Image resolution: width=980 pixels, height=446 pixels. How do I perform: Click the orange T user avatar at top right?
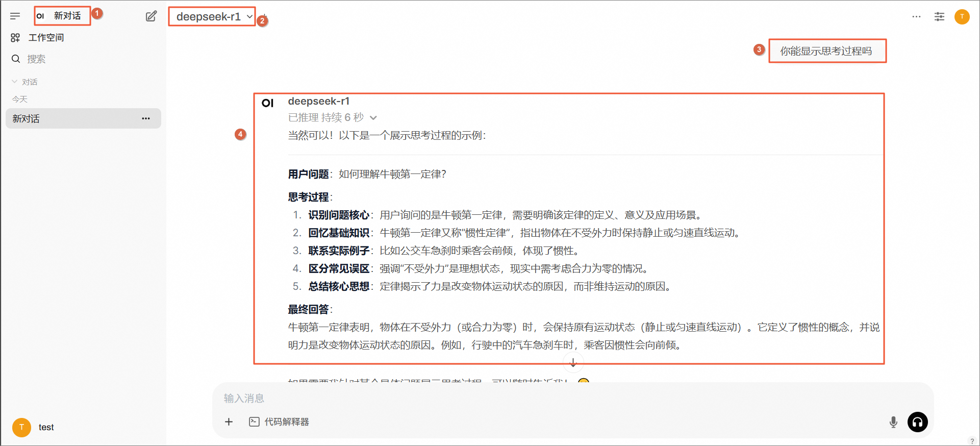point(962,17)
